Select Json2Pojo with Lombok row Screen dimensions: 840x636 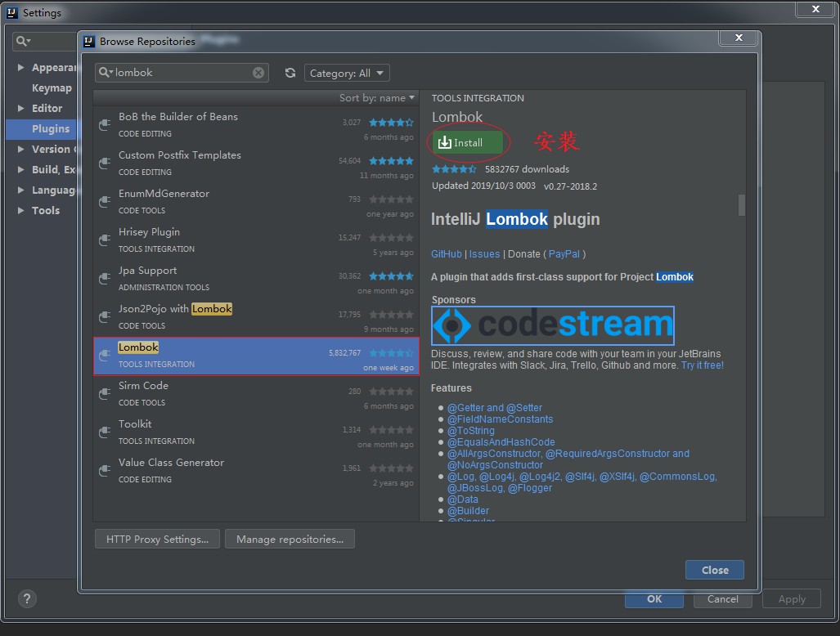[255, 318]
